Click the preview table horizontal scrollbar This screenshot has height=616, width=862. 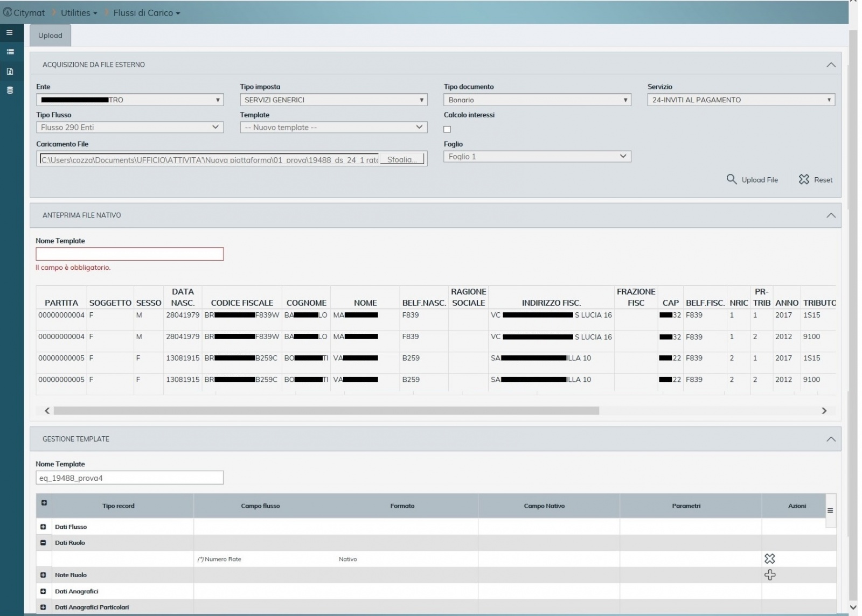click(326, 411)
